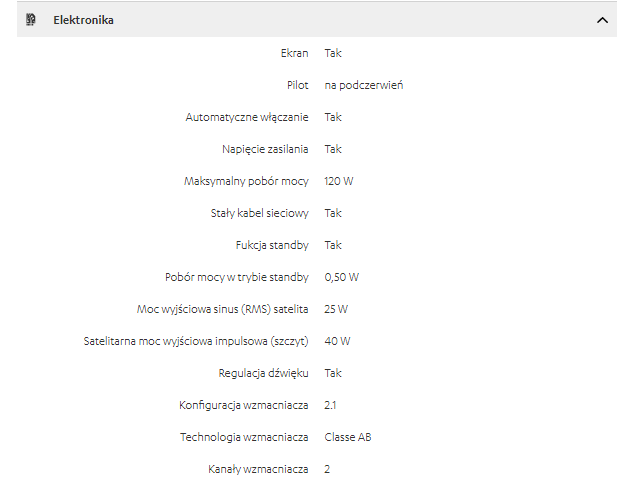Click the Elektronika header title

tap(83, 20)
